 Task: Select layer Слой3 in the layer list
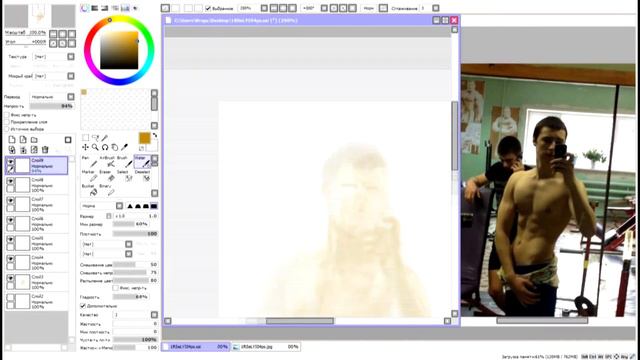tap(37, 282)
